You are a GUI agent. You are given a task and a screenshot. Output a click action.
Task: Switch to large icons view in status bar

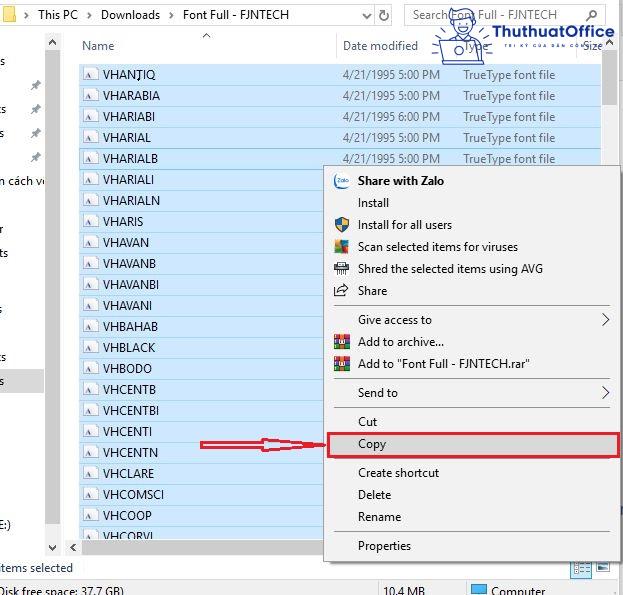tap(602, 567)
